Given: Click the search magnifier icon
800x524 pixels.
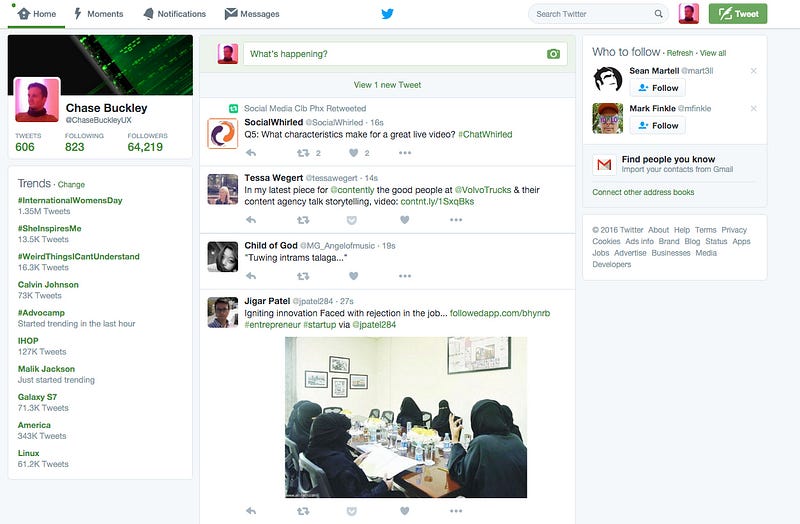Looking at the screenshot, I should pyautogui.click(x=659, y=14).
